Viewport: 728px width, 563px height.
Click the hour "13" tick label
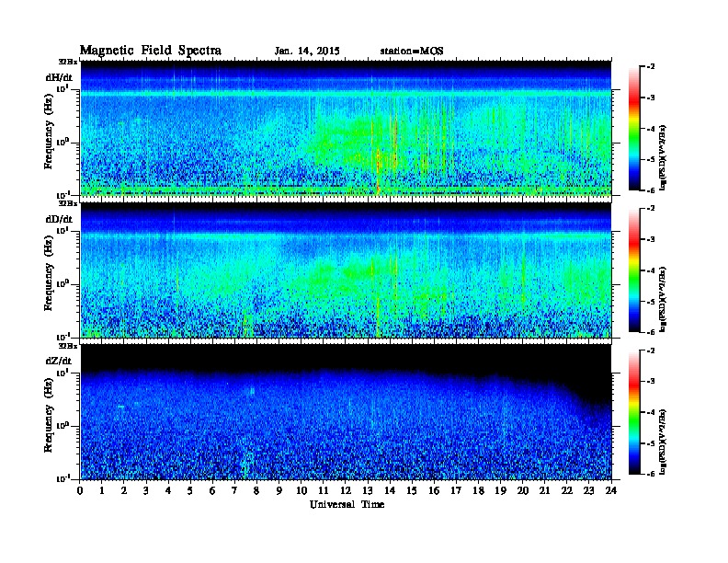(368, 490)
